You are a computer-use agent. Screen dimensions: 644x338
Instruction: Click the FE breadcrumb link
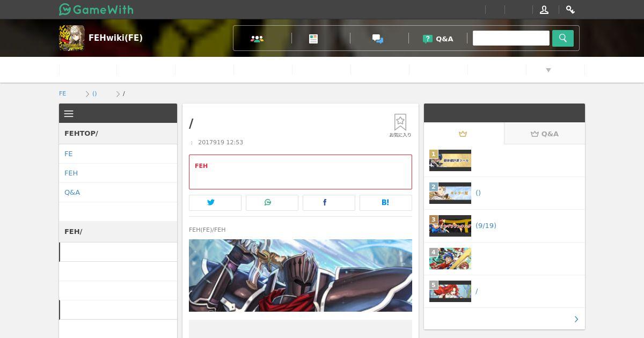(63, 93)
